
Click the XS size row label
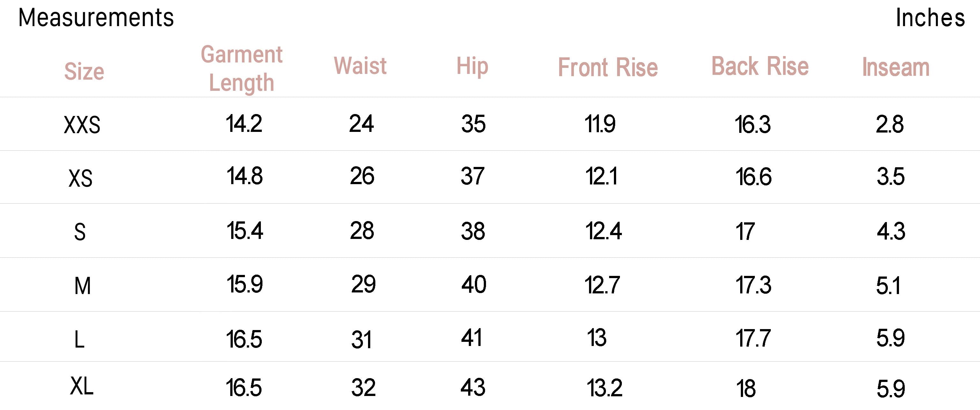[x=80, y=178]
